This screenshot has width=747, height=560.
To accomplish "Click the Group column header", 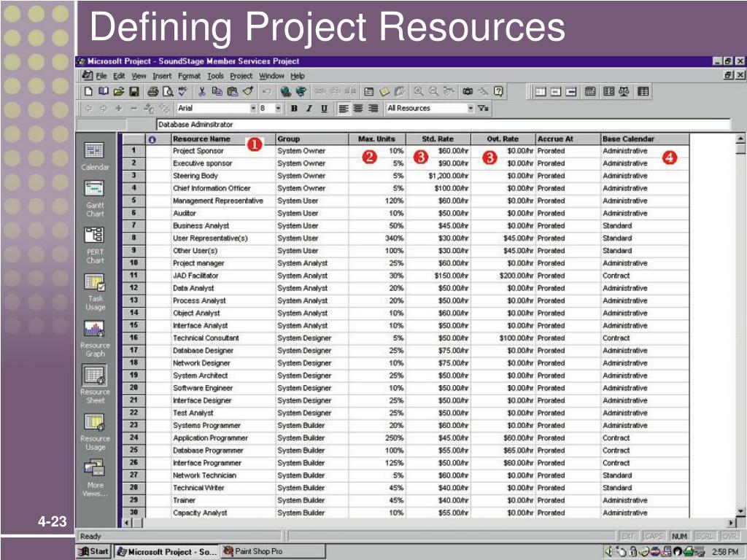I will click(312, 139).
